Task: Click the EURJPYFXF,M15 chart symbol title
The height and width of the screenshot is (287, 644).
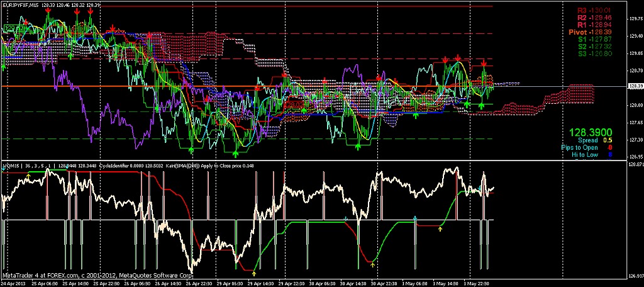Action: (x=20, y=5)
